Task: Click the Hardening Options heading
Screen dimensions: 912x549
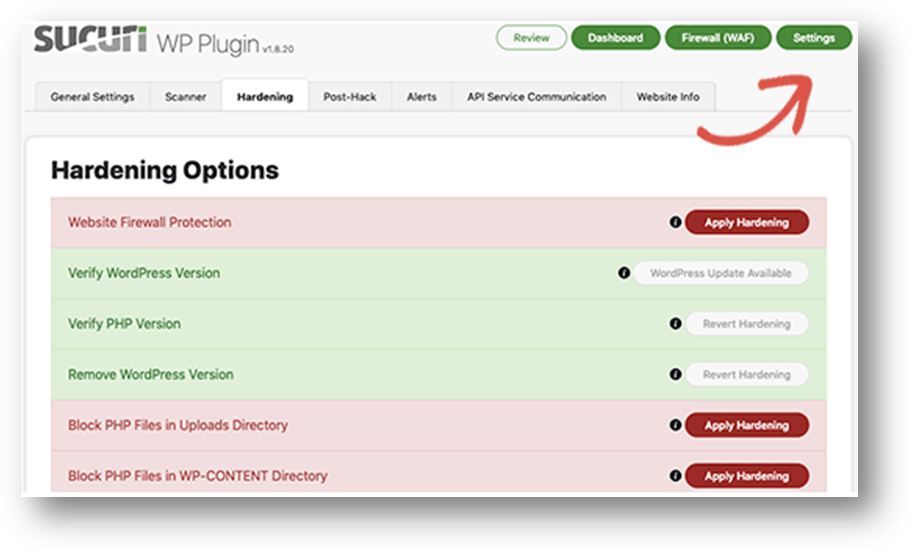Action: pos(165,170)
